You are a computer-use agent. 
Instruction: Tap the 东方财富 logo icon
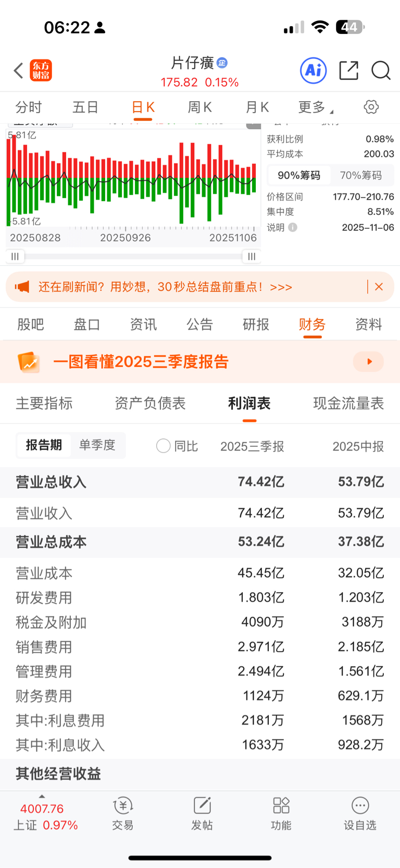click(41, 70)
